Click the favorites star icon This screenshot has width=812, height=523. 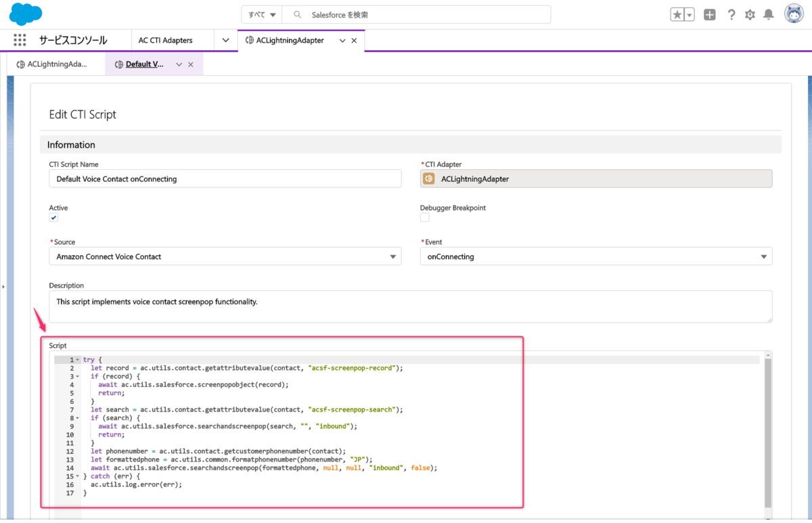(677, 14)
